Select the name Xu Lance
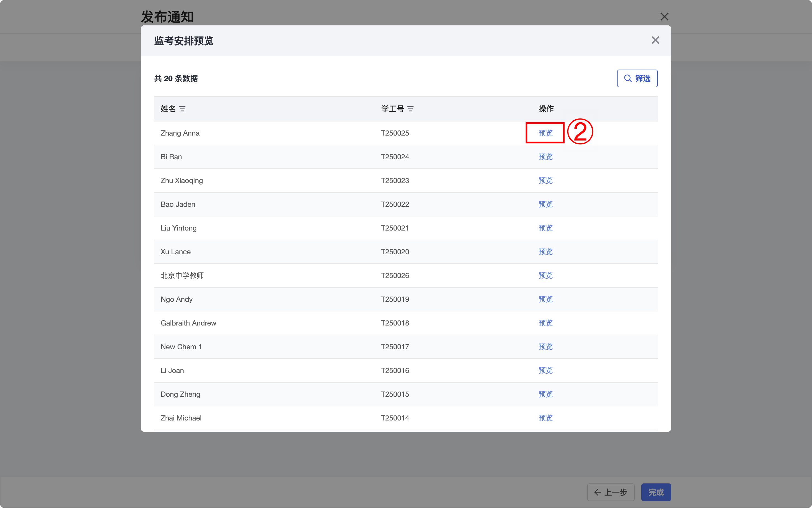Viewport: 812px width, 508px height. tap(175, 252)
